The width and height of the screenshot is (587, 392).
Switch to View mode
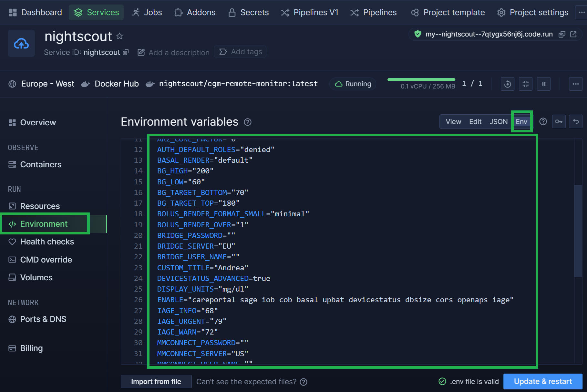[x=453, y=122]
